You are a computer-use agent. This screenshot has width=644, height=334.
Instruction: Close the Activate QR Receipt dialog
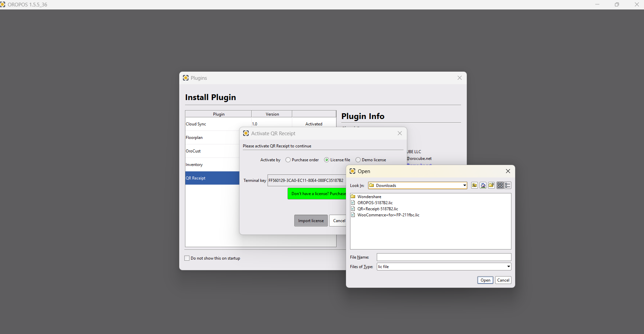pyautogui.click(x=400, y=133)
